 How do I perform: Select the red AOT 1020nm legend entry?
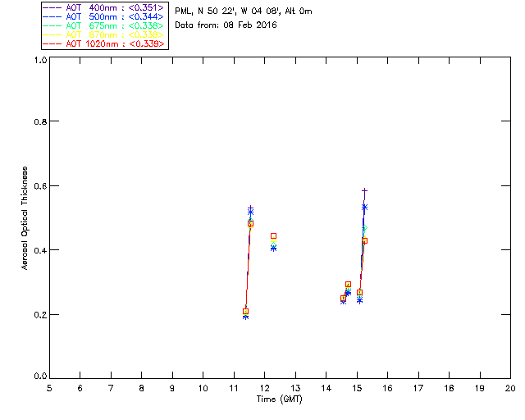pyautogui.click(x=103, y=43)
